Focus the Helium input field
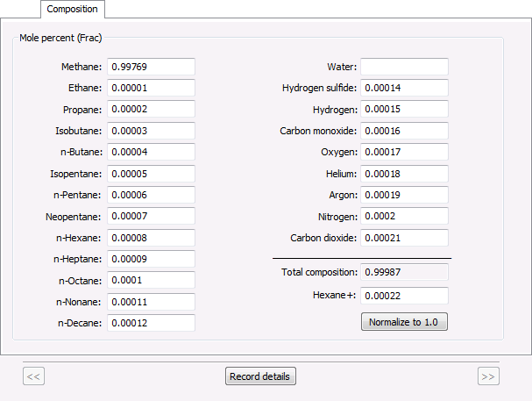The image size is (532, 401). click(404, 174)
